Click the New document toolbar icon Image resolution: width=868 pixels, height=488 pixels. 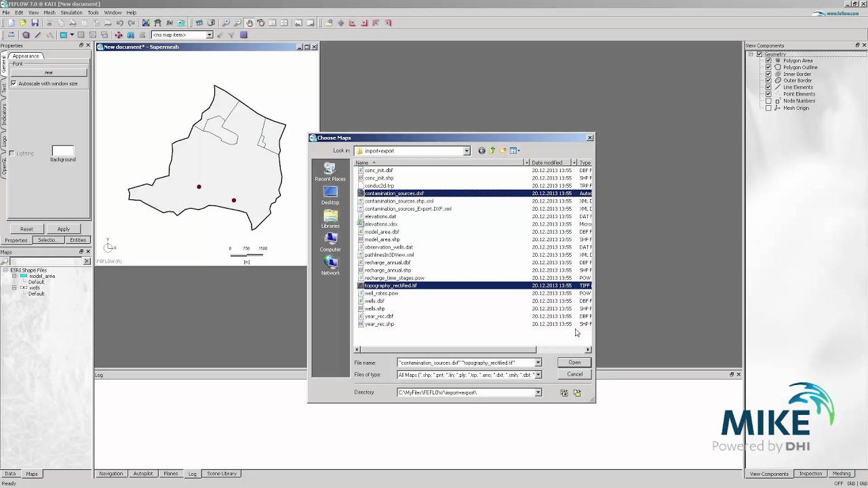(x=11, y=23)
